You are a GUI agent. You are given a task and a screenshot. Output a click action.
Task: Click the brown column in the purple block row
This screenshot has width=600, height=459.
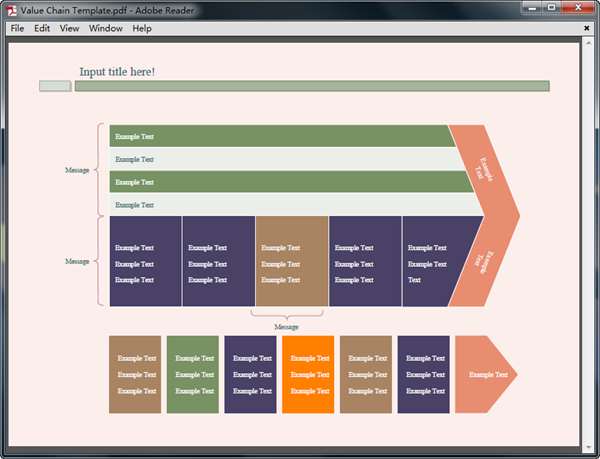point(292,261)
